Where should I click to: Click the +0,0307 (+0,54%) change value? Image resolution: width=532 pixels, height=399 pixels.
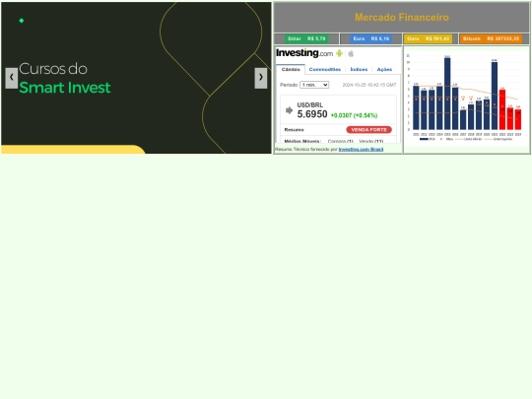pyautogui.click(x=354, y=115)
